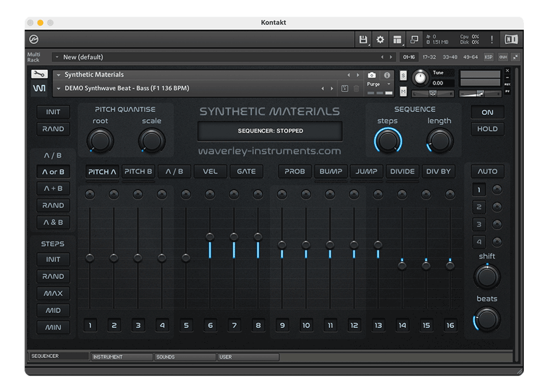Solo the instrument with the S button
Image resolution: width=547 pixels, height=392 pixels.
tap(404, 75)
